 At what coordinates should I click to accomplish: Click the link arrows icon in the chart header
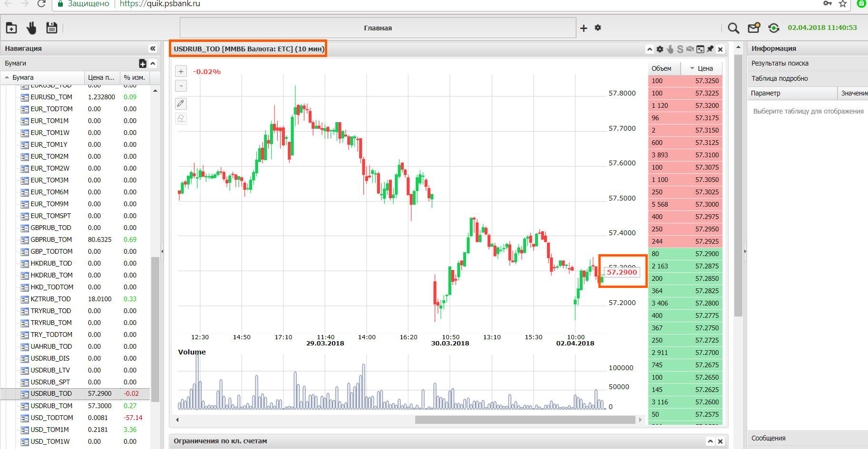coord(690,49)
